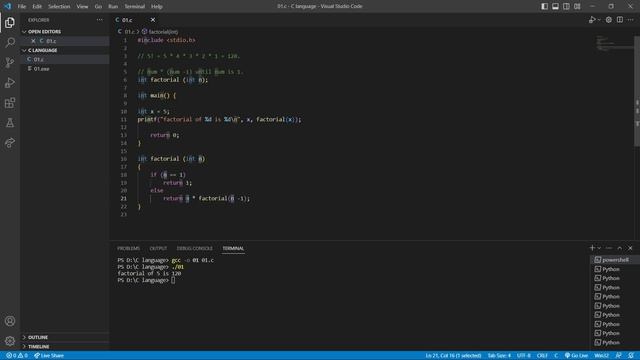The width and height of the screenshot is (640, 360).
Task: Open the Testing flask view
Action: pyautogui.click(x=10, y=122)
